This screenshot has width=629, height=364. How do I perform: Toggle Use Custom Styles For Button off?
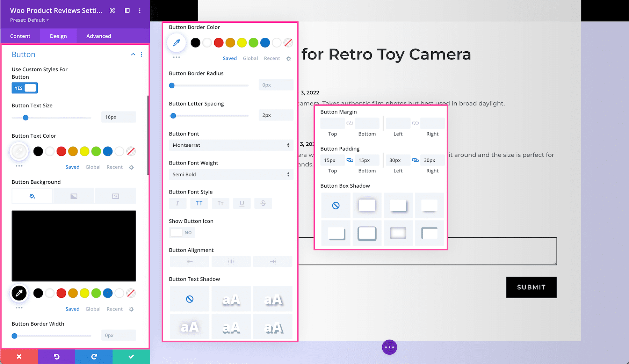point(24,88)
